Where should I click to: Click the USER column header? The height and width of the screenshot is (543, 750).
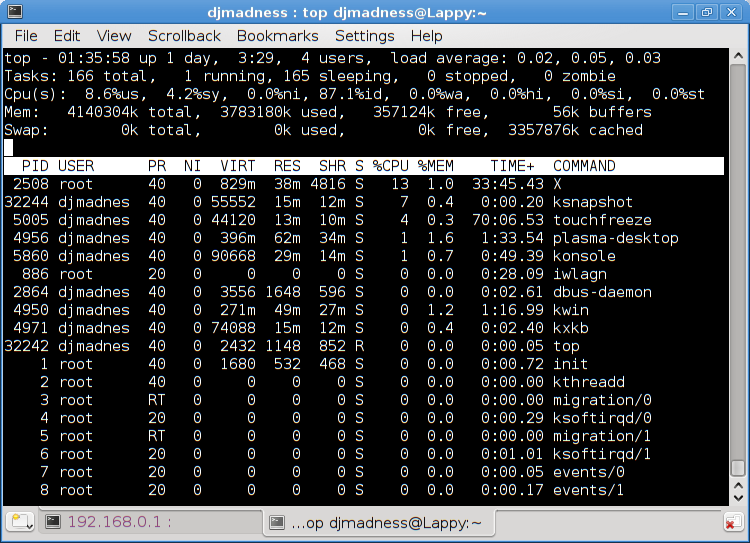(x=76, y=166)
